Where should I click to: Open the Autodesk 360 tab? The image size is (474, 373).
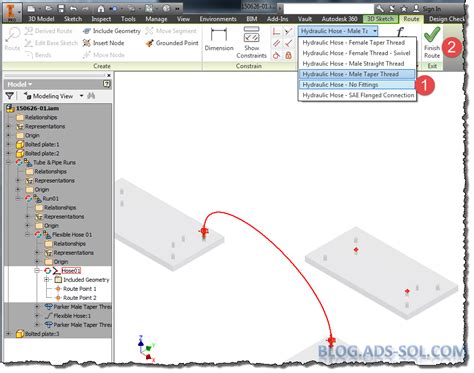(x=339, y=19)
